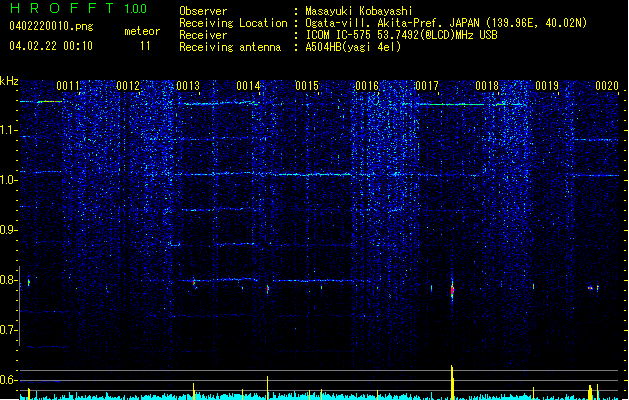The image size is (629, 400).
Task: Click the bright red meteor echo after 0017
Action: point(452,290)
